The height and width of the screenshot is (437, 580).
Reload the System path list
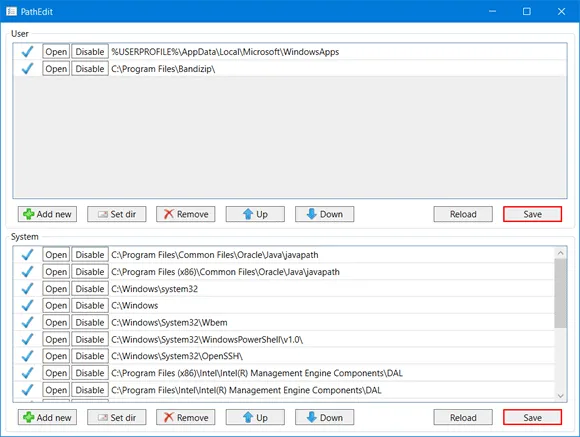tap(463, 417)
